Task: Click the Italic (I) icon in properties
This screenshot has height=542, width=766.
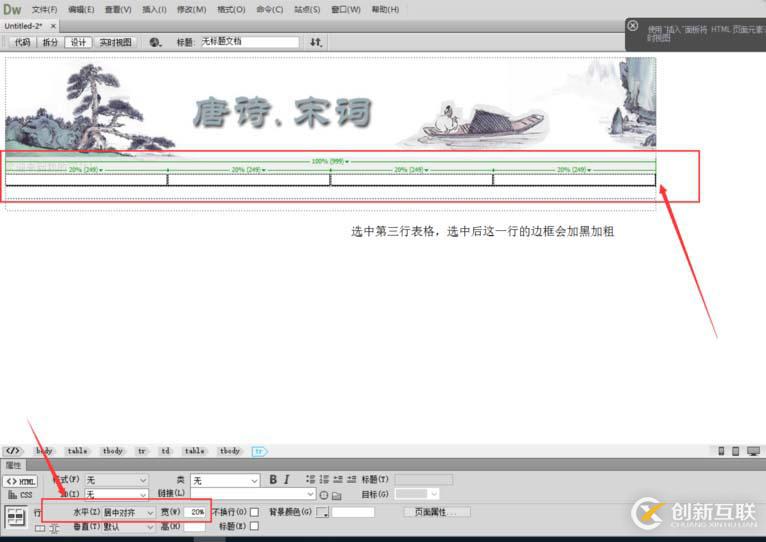Action: [x=287, y=479]
